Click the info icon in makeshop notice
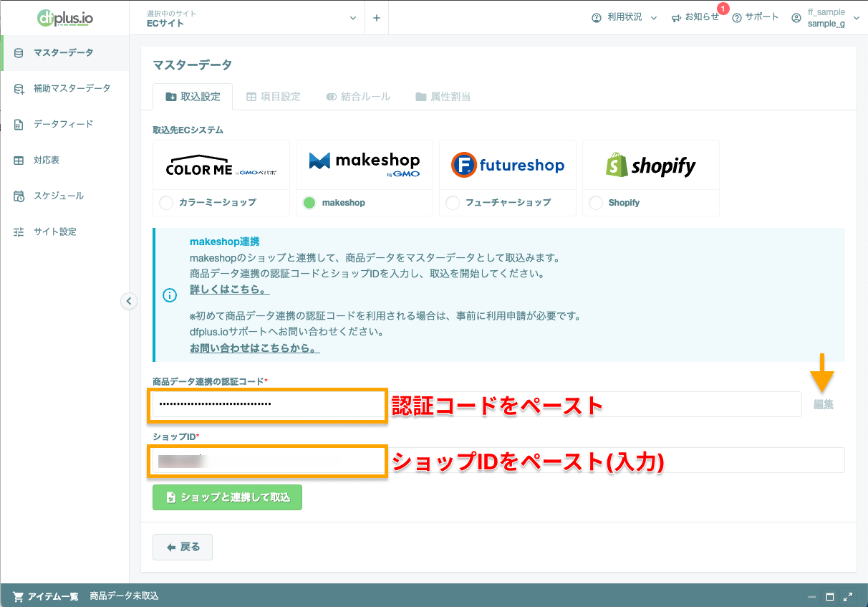The height and width of the screenshot is (607, 868). pos(170,295)
